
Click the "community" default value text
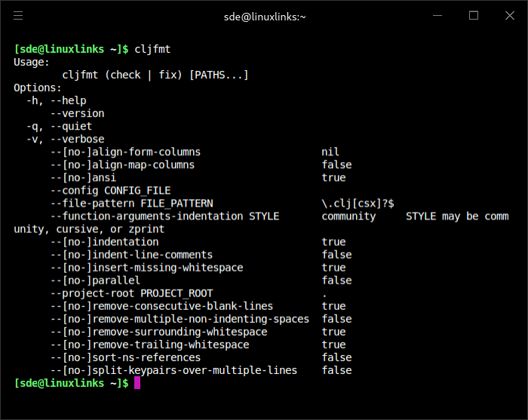point(348,216)
